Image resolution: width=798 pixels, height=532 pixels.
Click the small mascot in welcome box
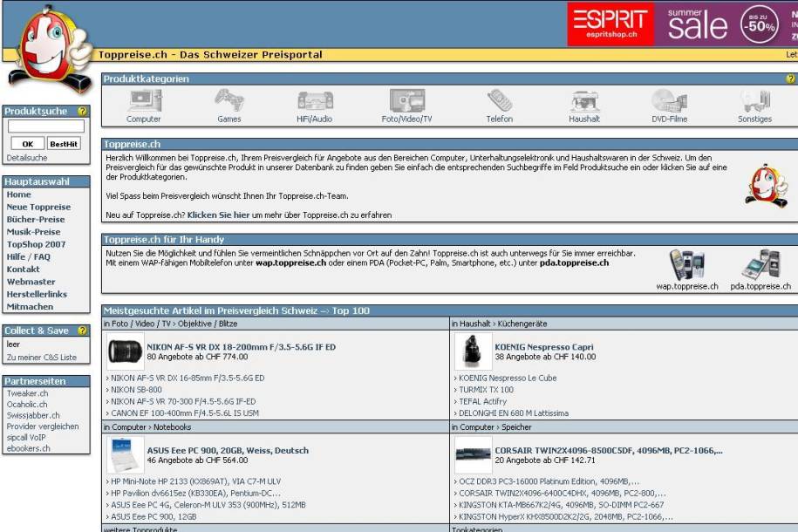click(766, 186)
